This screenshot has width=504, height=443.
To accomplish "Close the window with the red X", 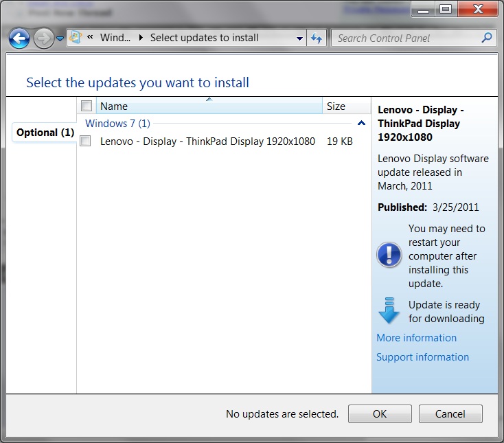I will 478,10.
